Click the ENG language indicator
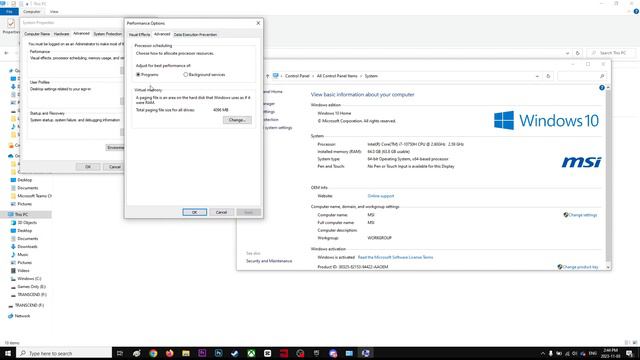 coord(593,353)
